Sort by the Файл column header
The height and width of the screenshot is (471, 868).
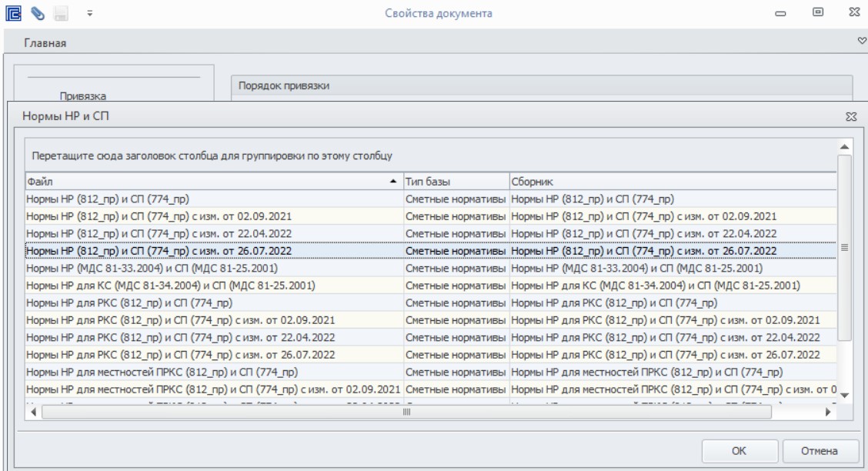click(214, 182)
